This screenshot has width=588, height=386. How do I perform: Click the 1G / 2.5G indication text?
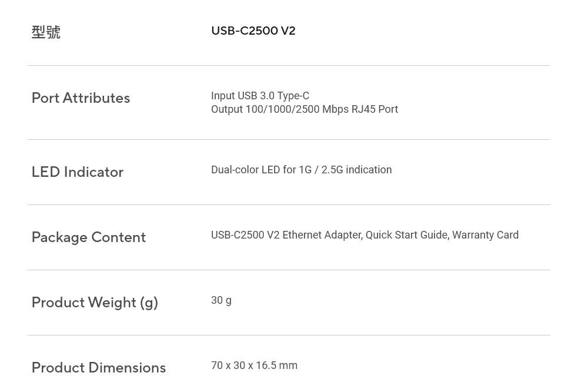(345, 170)
